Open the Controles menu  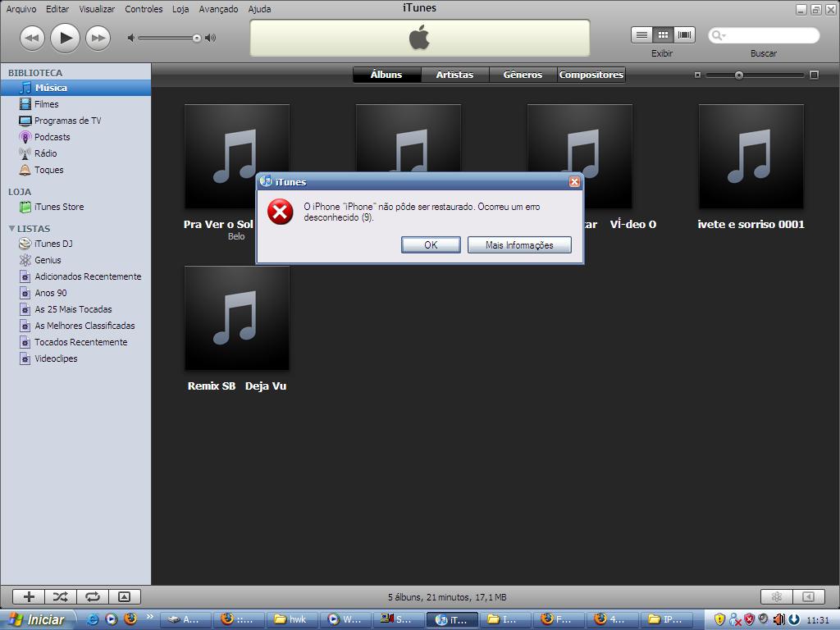coord(144,9)
